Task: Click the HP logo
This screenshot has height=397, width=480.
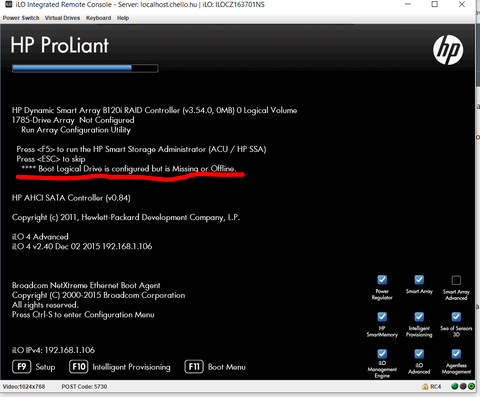Action: point(448,50)
